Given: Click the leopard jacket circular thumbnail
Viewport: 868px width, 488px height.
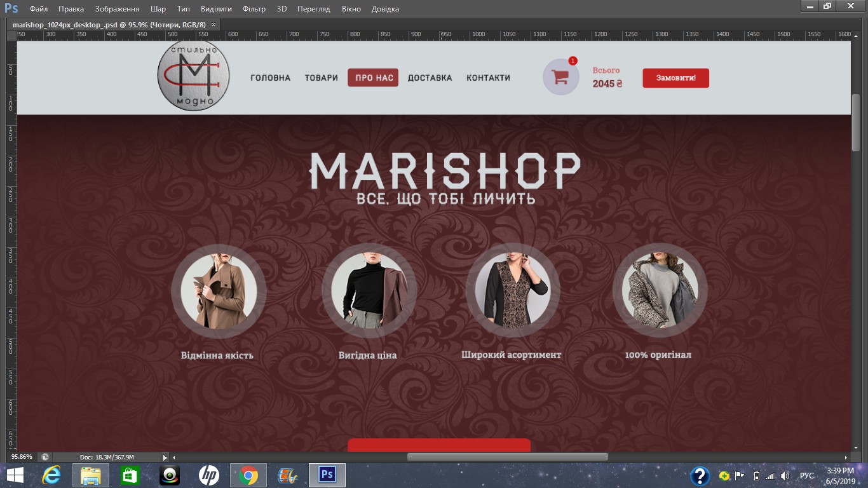Looking at the screenshot, I should pyautogui.click(x=660, y=291).
